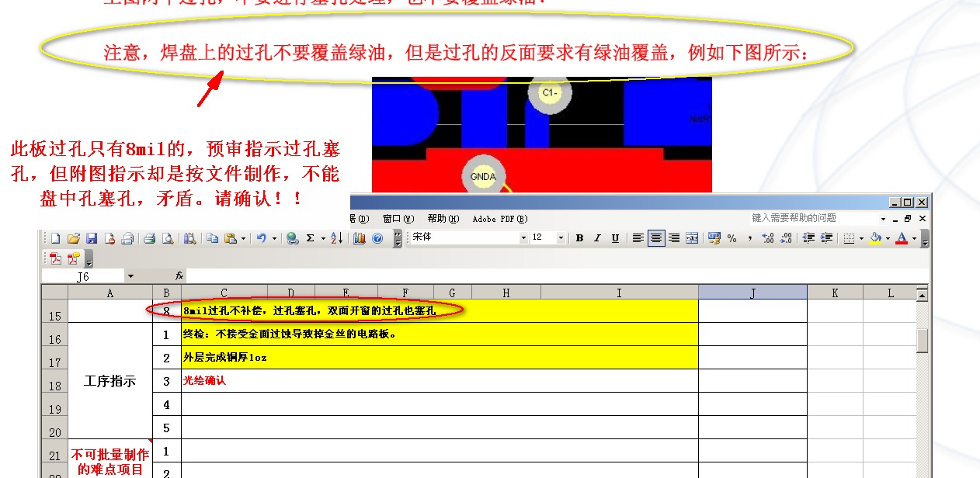Select the 工序指示 merged cell
Image resolution: width=980 pixels, height=478 pixels.
click(x=109, y=381)
